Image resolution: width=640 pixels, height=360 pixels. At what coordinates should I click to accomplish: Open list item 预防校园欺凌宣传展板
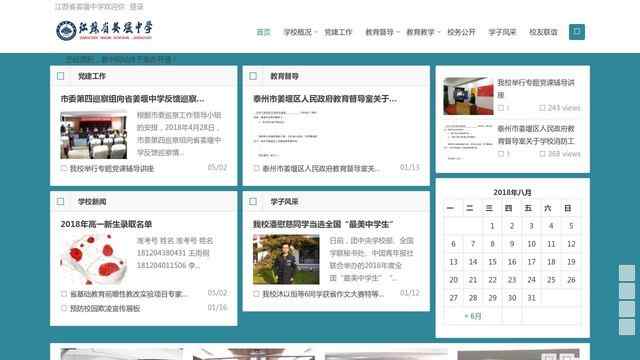pos(105,308)
